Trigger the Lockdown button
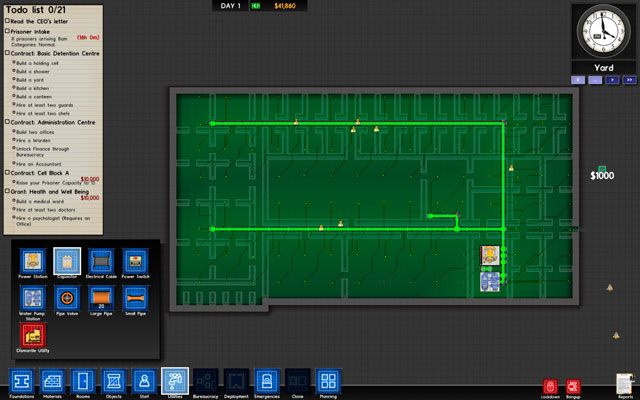This screenshot has width=640, height=400. 550,386
